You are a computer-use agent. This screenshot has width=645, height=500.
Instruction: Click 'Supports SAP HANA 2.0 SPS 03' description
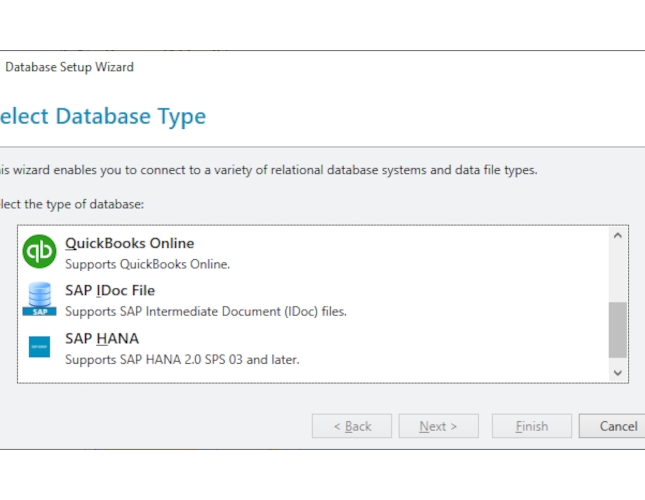(182, 359)
